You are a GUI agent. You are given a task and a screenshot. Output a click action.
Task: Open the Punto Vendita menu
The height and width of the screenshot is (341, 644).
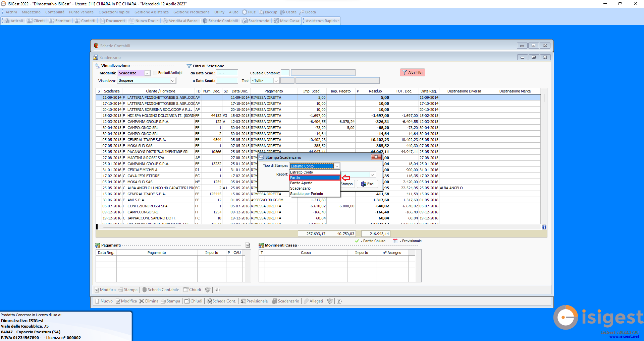81,12
